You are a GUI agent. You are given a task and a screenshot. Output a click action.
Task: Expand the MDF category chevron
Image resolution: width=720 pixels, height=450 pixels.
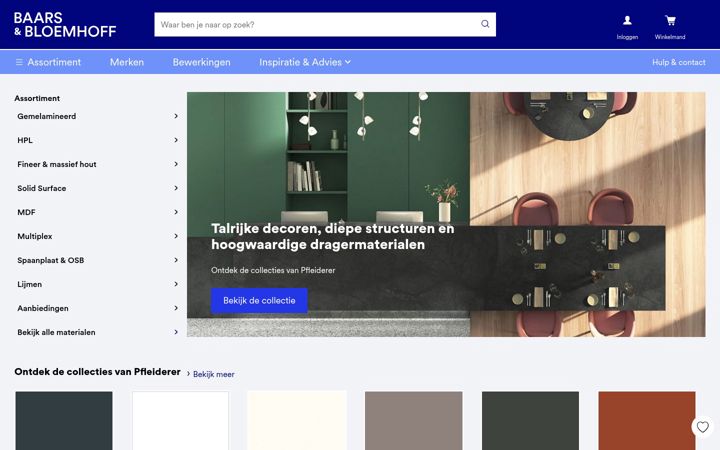(176, 212)
